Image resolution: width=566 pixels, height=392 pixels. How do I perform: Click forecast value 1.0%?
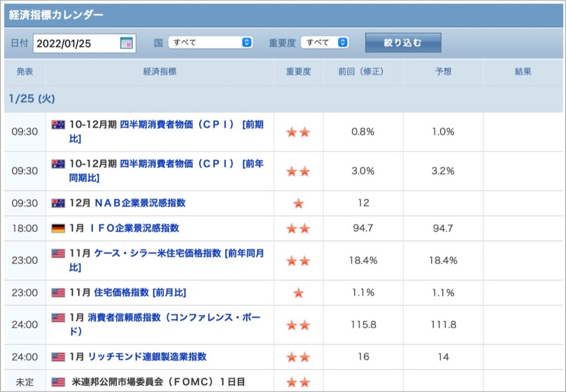[443, 132]
